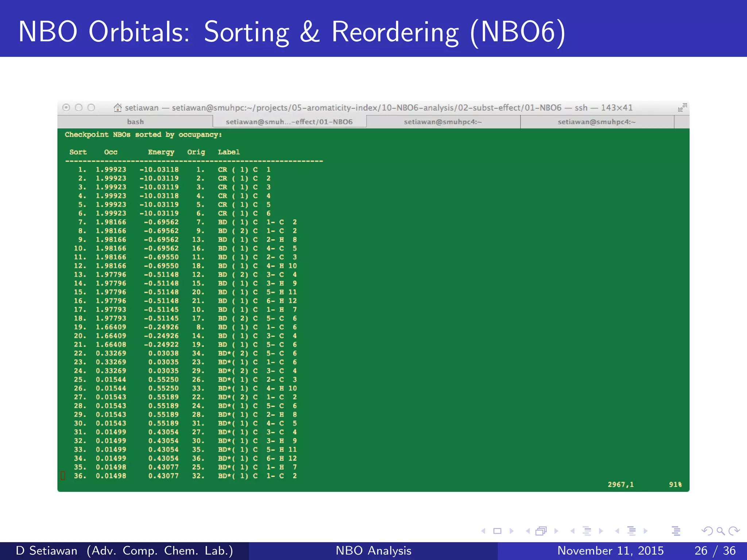This screenshot has height=560, width=747.
Task: Click the Beamer previous slide arrow
Action: coord(483,531)
